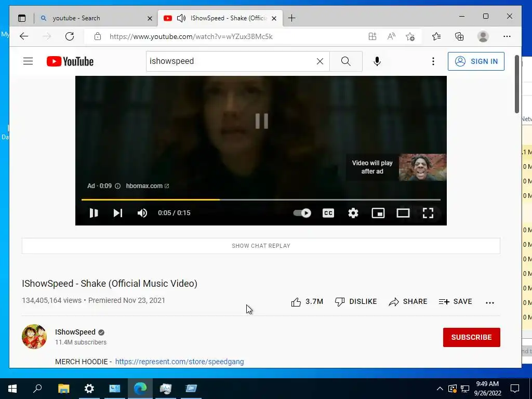
Task: View site information lock icon
Action: tap(98, 36)
